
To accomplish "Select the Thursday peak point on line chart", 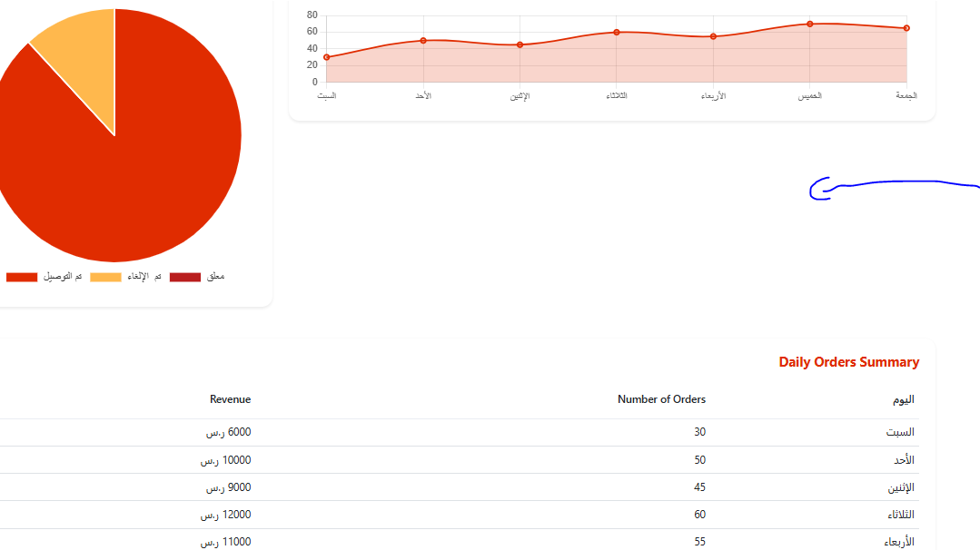I will click(x=810, y=24).
